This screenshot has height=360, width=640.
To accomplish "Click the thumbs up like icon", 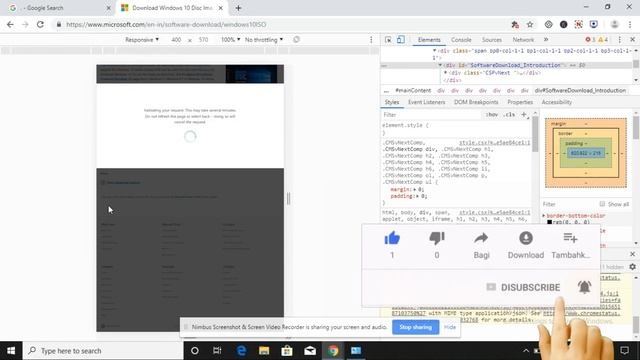I will [392, 238].
